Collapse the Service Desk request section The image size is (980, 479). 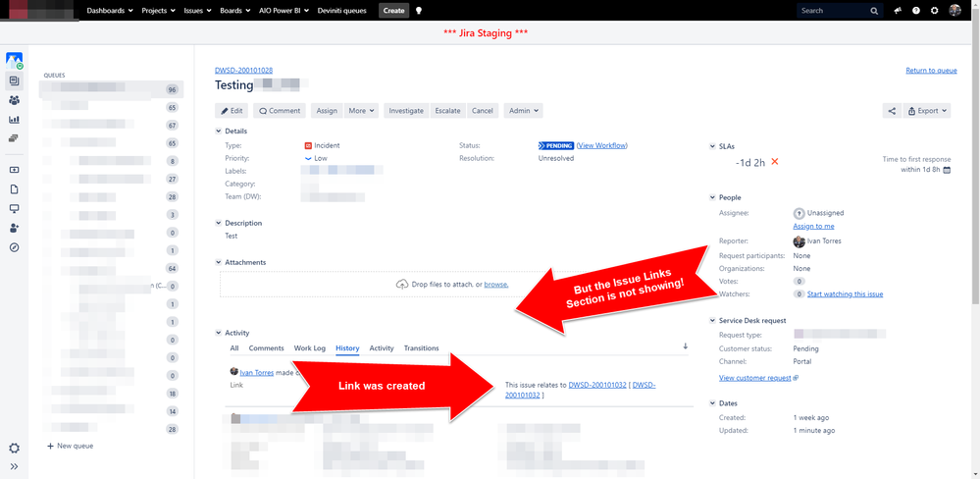(712, 321)
